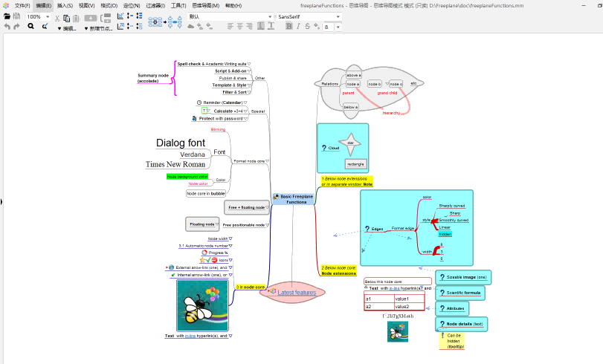The height and width of the screenshot is (364, 603).
Task: Open the Latest features link
Action: (297, 293)
